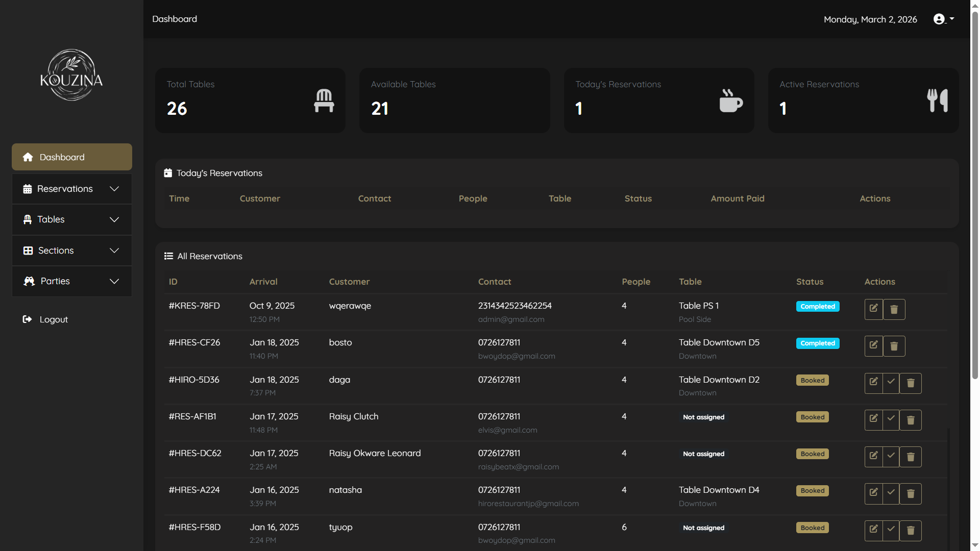This screenshot has height=551, width=980.
Task: Delete reservation #HRES-CF26
Action: (x=894, y=346)
